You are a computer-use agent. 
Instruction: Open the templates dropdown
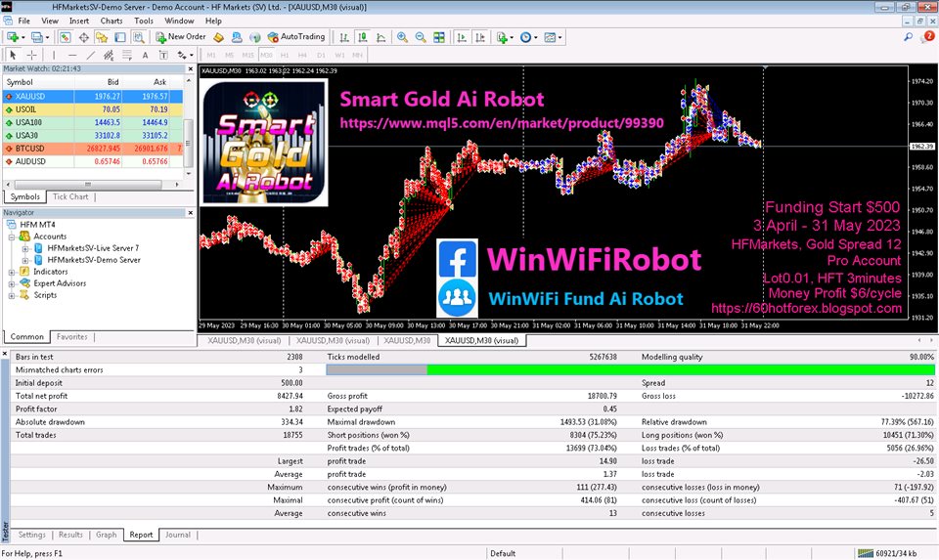[x=553, y=37]
